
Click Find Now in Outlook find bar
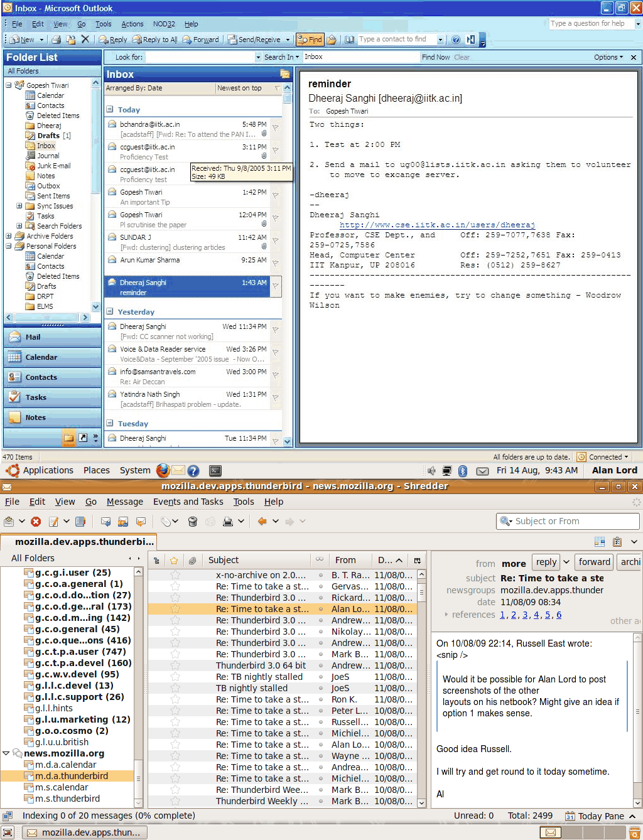(x=436, y=57)
